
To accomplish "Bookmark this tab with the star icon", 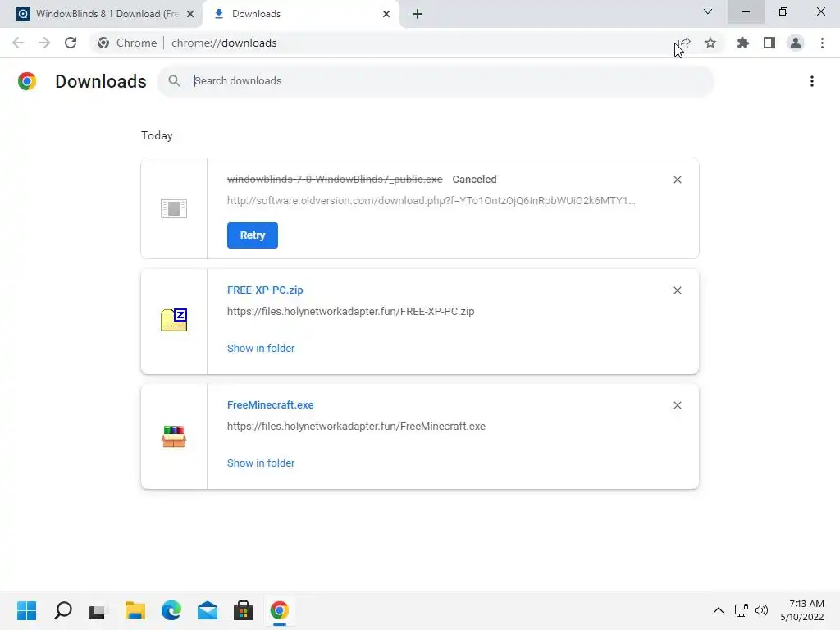I will 710,43.
